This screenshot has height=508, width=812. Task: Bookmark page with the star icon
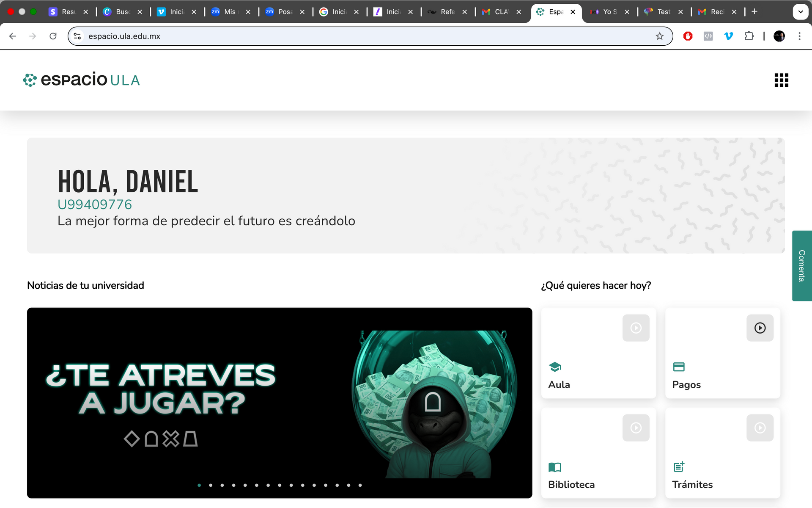point(659,36)
